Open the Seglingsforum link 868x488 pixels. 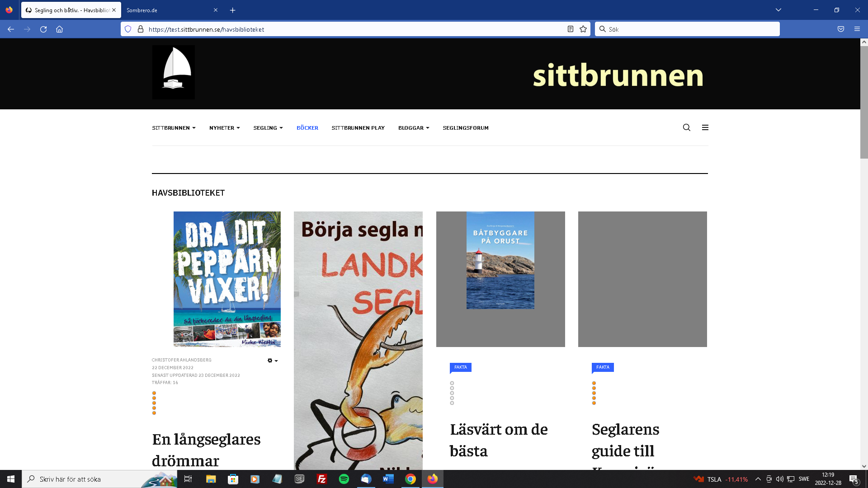(465, 128)
